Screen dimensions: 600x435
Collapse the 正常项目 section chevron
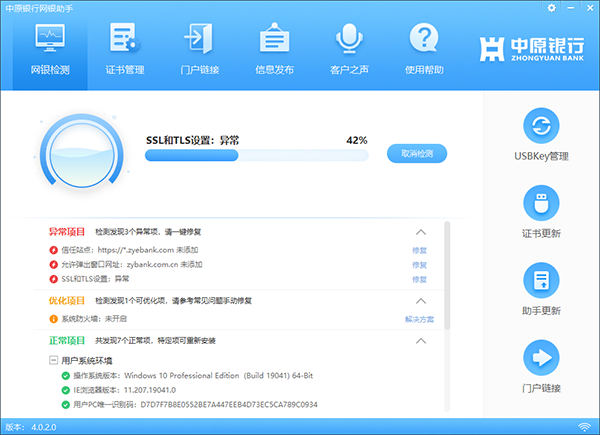click(x=421, y=341)
